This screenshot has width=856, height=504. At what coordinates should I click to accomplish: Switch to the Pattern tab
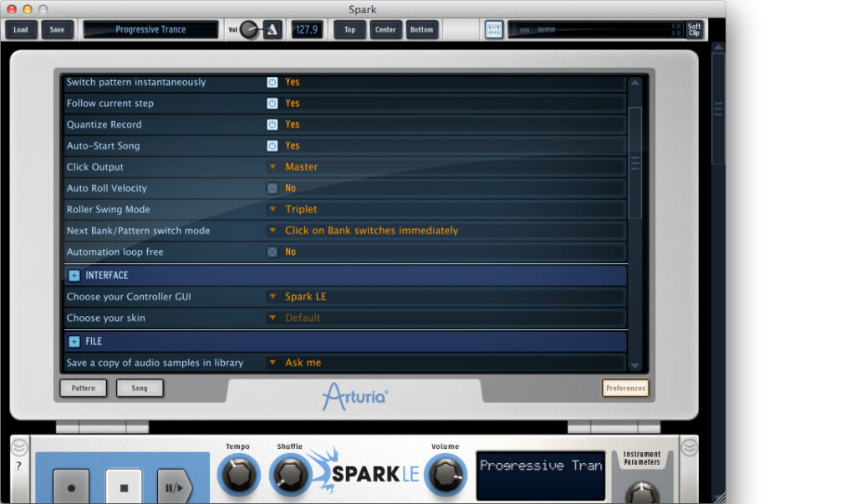point(83,388)
